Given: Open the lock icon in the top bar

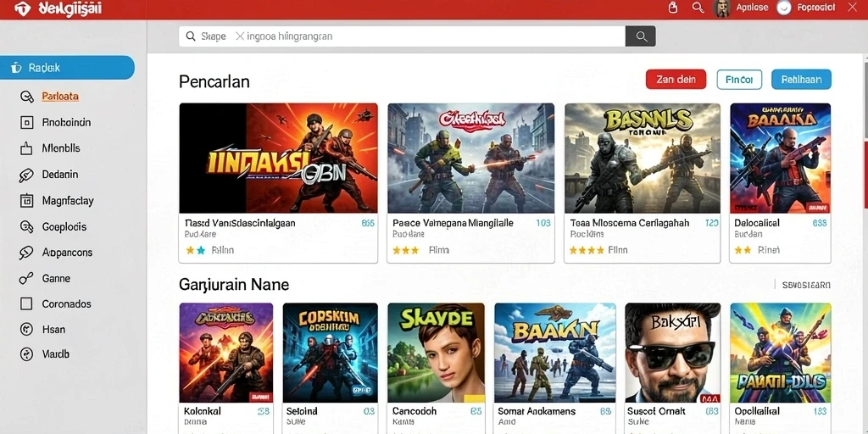Looking at the screenshot, I should [x=673, y=8].
